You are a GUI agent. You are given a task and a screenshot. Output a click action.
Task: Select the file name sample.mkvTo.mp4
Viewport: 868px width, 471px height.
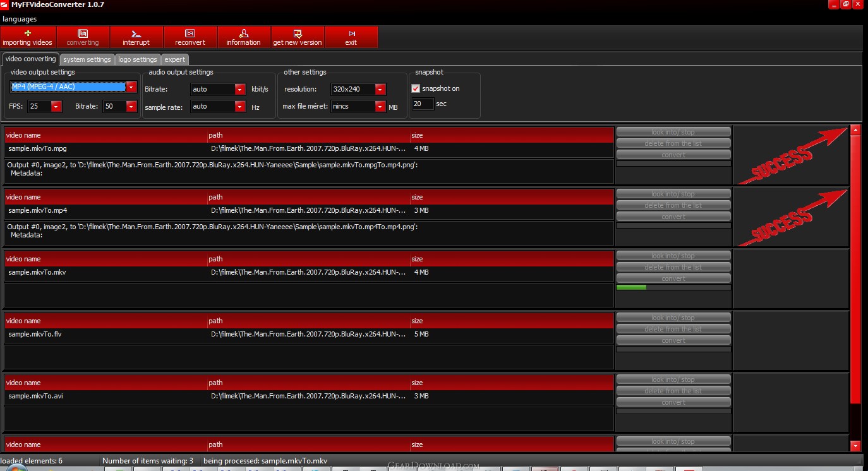[x=37, y=211]
